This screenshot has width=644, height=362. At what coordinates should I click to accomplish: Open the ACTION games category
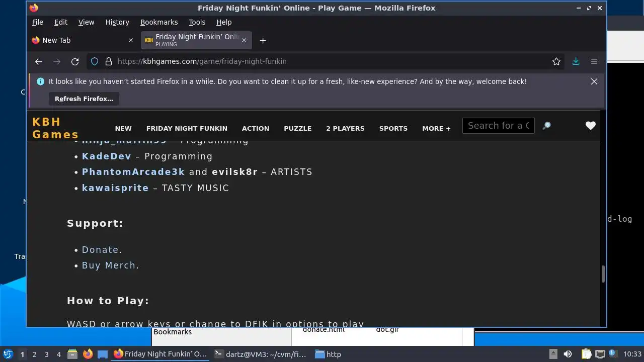[256, 129]
